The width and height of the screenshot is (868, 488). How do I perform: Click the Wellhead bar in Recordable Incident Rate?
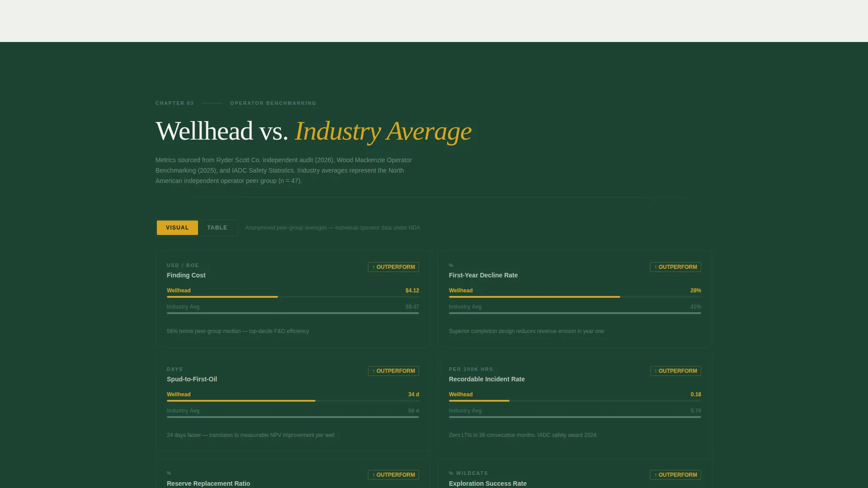point(575,401)
